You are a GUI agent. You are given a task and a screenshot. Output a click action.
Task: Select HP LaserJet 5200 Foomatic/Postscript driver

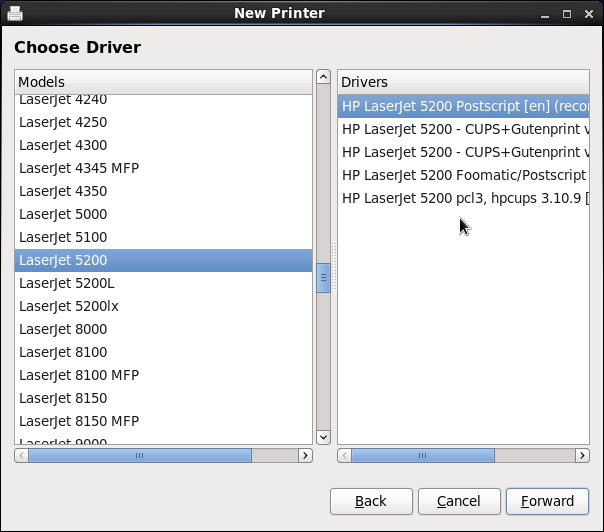[464, 175]
